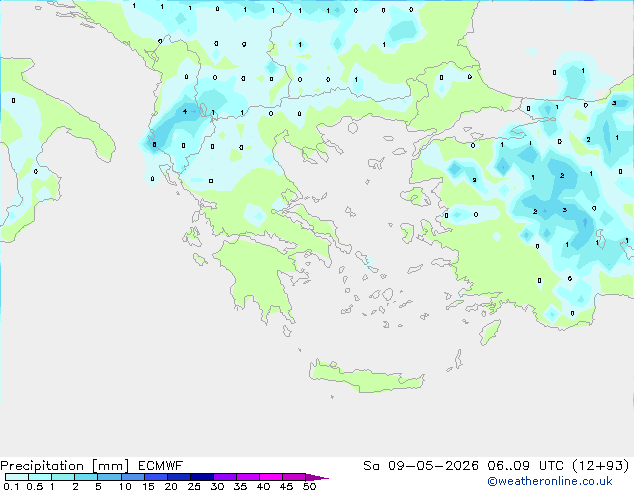Click the '(12+93)' forecast offset text

click(601, 466)
